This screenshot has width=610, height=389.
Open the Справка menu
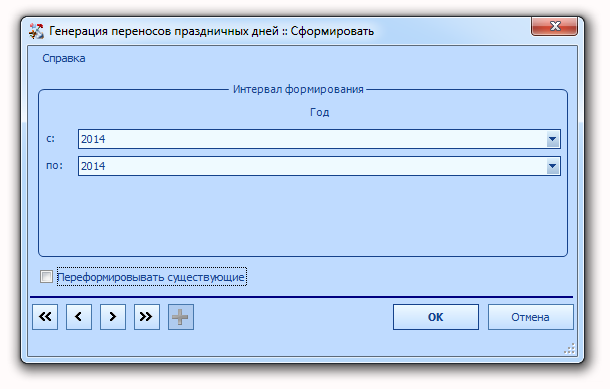[64, 58]
